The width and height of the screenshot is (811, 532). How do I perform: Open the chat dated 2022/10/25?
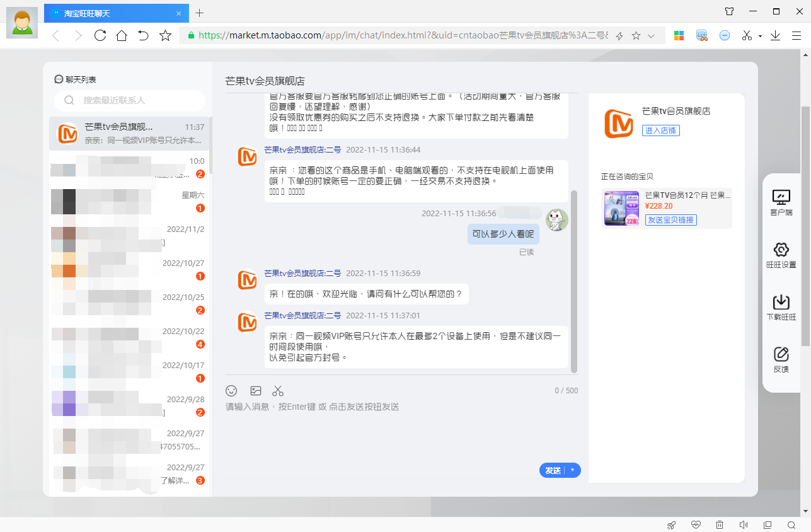pyautogui.click(x=129, y=304)
